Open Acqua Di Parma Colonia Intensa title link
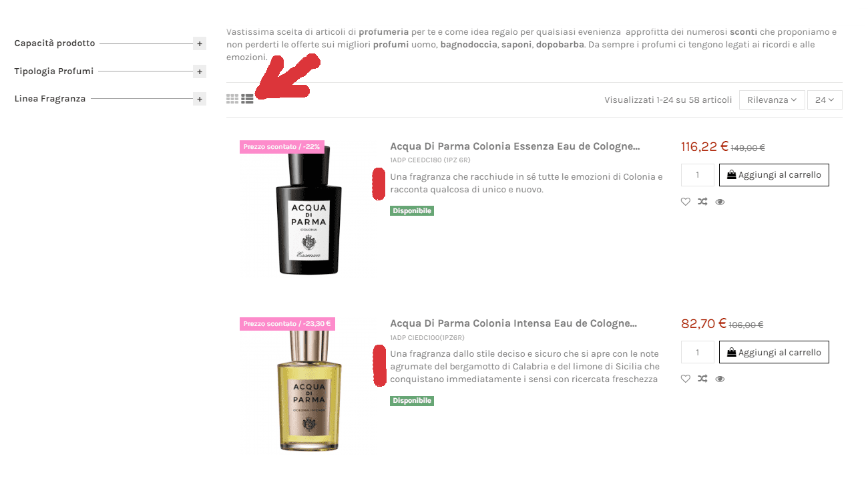 [513, 323]
